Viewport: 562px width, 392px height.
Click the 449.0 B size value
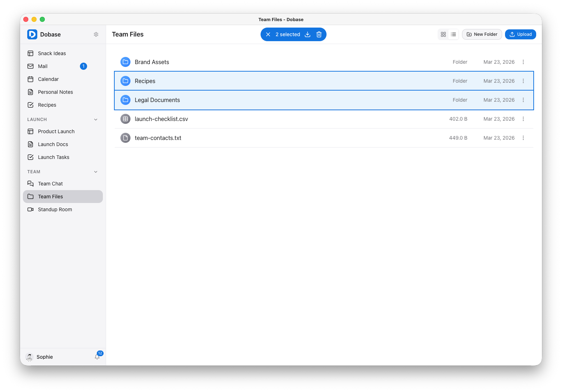coord(458,138)
